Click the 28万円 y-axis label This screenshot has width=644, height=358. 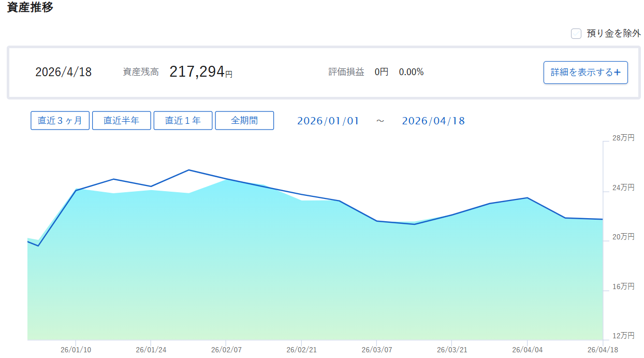(x=623, y=138)
